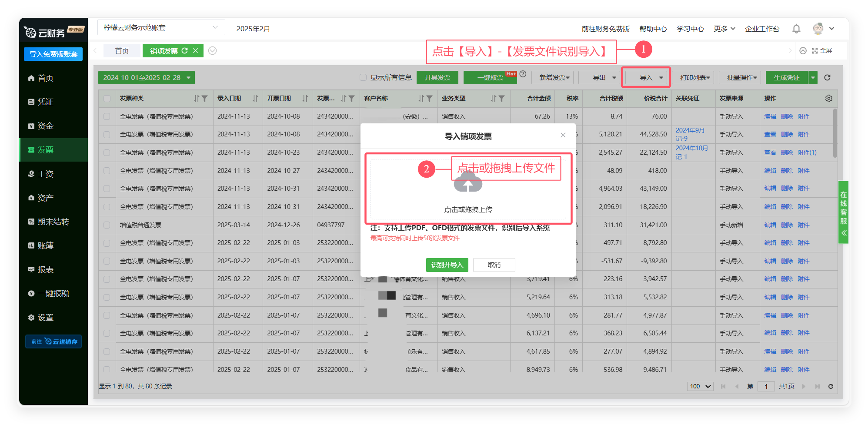
Task: Tick the select-all checkbox in table header
Action: pos(107,99)
